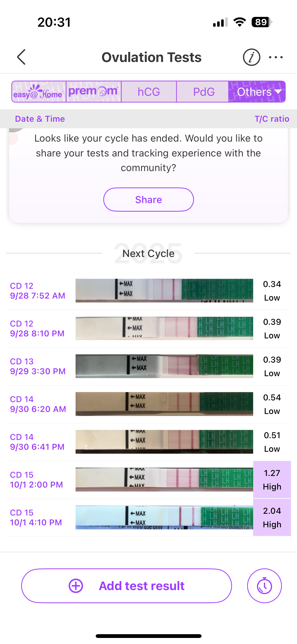The width and height of the screenshot is (297, 644).
Task: Open the three-dot more options menu
Action: (x=276, y=57)
